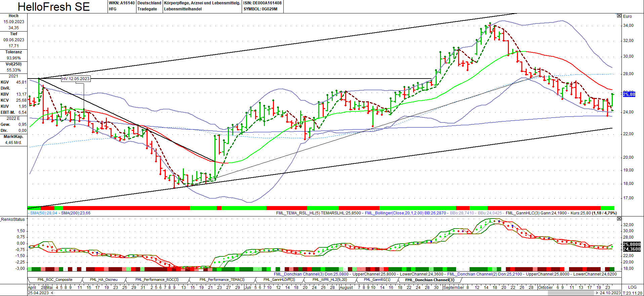Click the start date 25.04.2023
Image resolution: width=644 pixels, height=296 pixels.
point(38,293)
